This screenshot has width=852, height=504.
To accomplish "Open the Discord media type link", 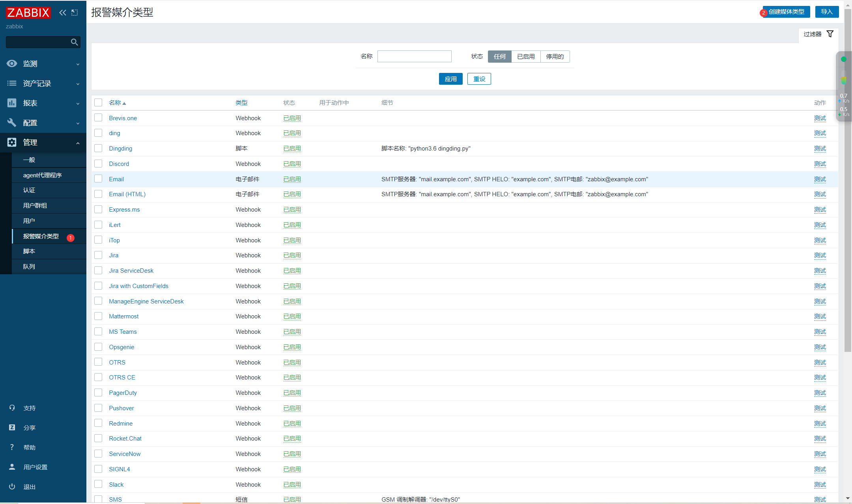I will 119,164.
